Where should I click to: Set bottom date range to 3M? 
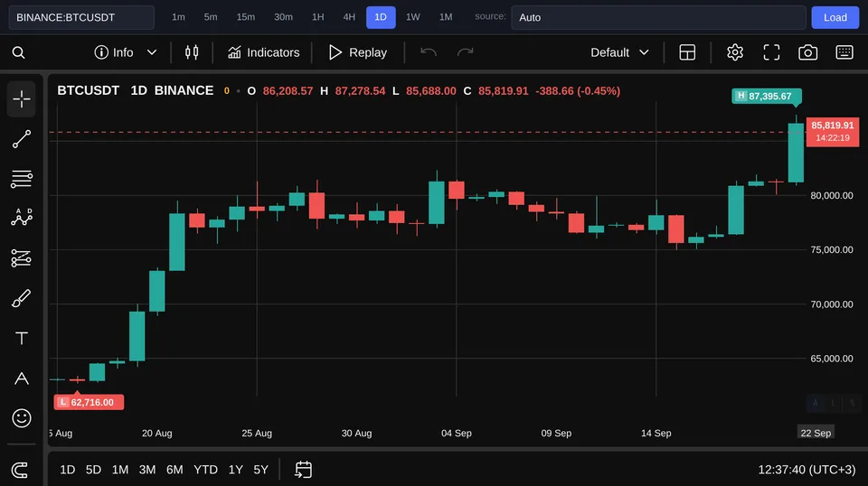click(147, 470)
